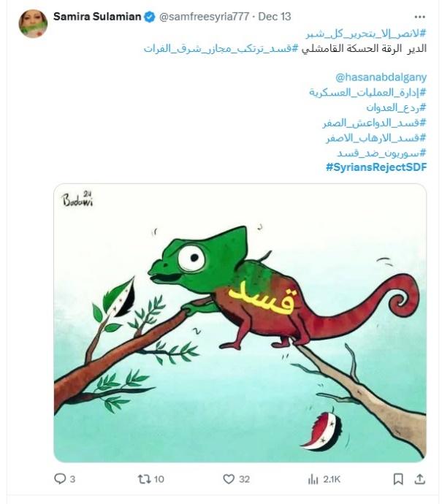Click the blue verified badge
Image resolution: width=442 pixels, height=504 pixels.
[x=150, y=17]
